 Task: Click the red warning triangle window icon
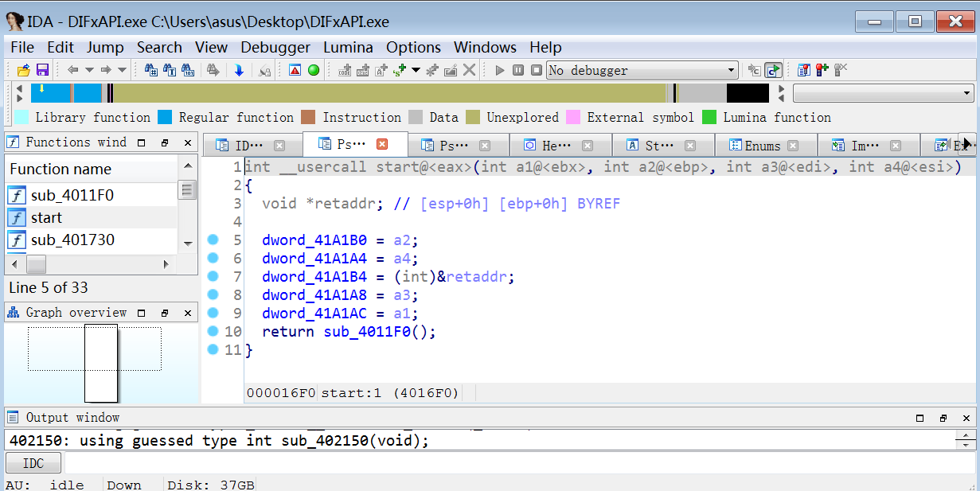[295, 70]
